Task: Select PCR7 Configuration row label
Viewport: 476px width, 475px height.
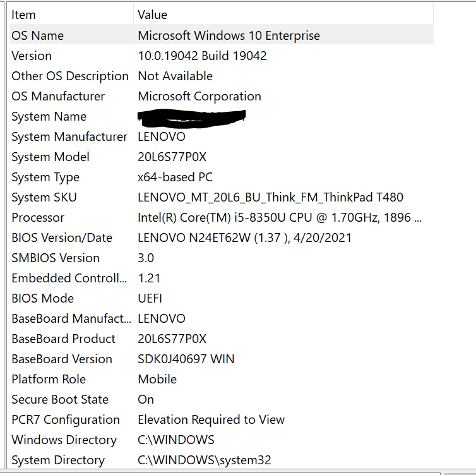Action: (66, 419)
